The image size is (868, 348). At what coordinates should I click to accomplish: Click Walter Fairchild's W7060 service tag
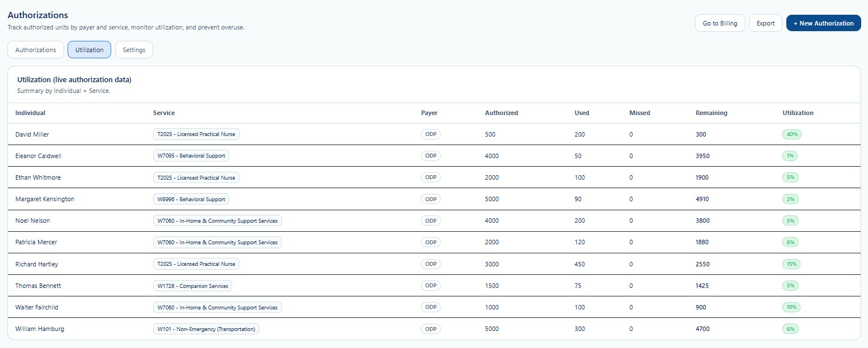coord(217,307)
